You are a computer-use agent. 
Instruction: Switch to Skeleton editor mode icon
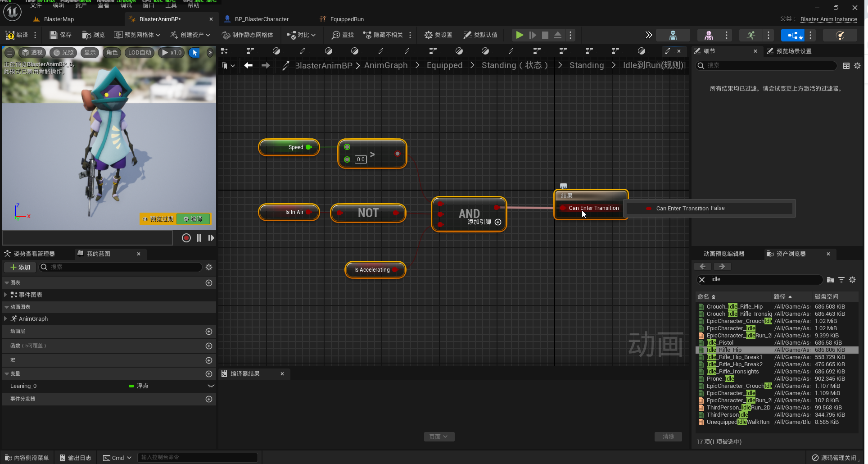673,35
